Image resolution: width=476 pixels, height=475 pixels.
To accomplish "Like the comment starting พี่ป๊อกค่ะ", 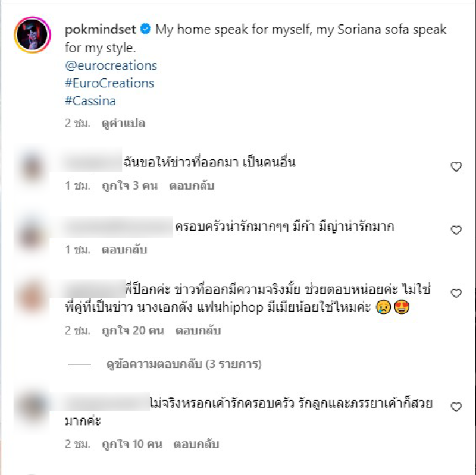I will tap(456, 293).
